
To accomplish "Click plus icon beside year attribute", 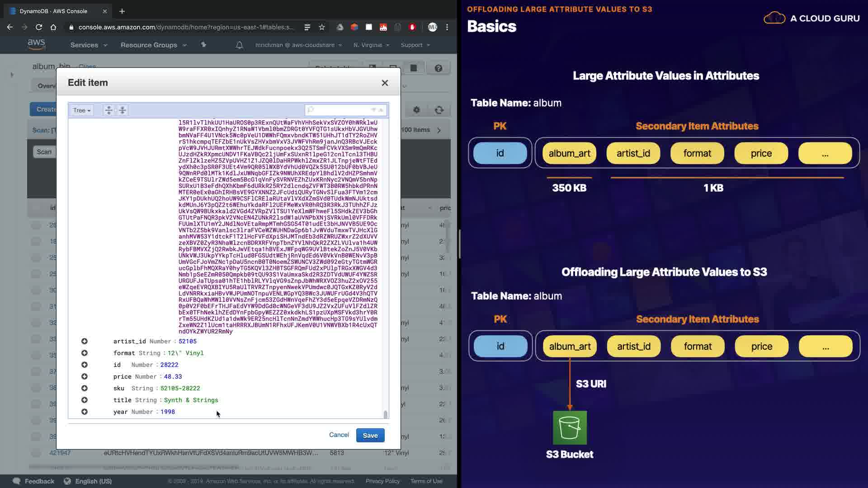I will tap(85, 412).
